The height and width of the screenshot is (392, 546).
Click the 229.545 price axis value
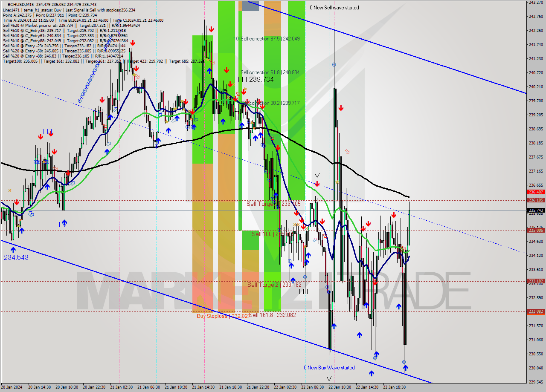pos(536,382)
